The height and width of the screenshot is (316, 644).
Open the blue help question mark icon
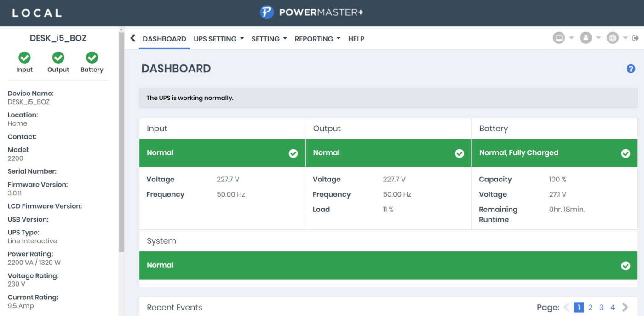(631, 69)
